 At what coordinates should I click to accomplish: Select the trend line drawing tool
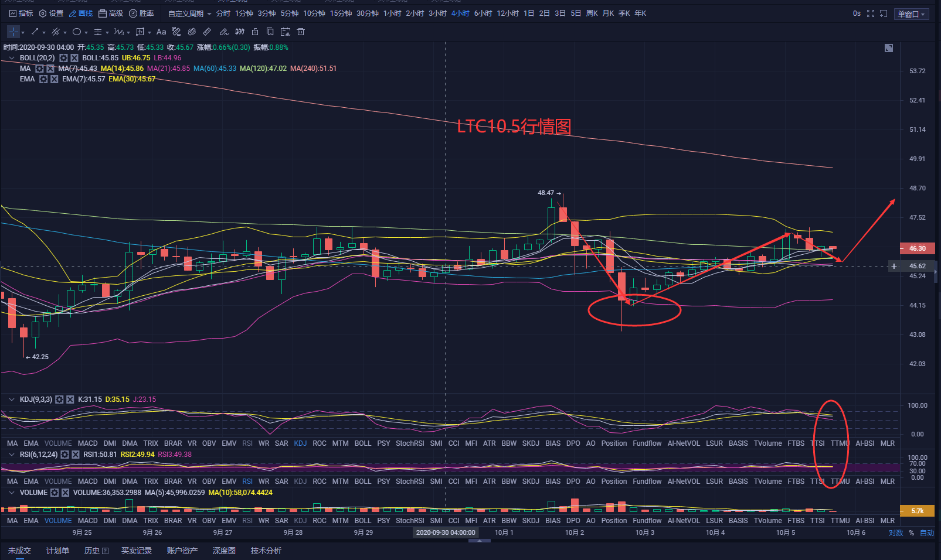(x=34, y=32)
